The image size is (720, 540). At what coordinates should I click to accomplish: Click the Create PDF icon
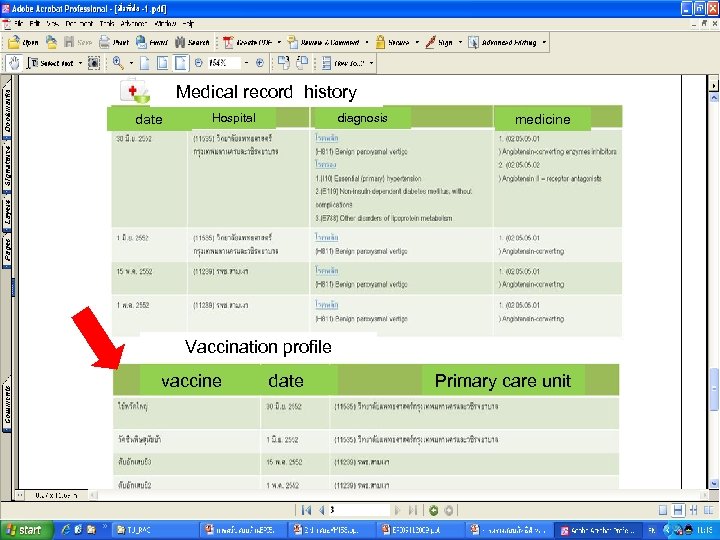click(x=228, y=42)
